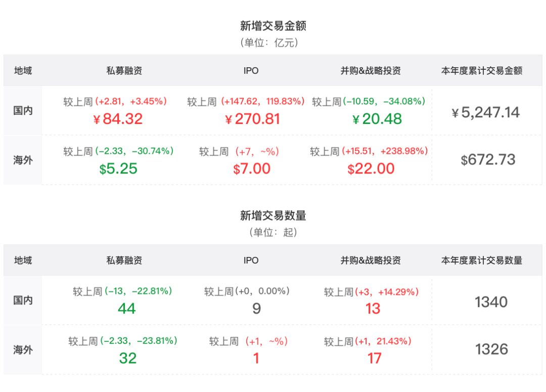
Task: Click the 私募融资 header in amount table
Action: [x=124, y=71]
